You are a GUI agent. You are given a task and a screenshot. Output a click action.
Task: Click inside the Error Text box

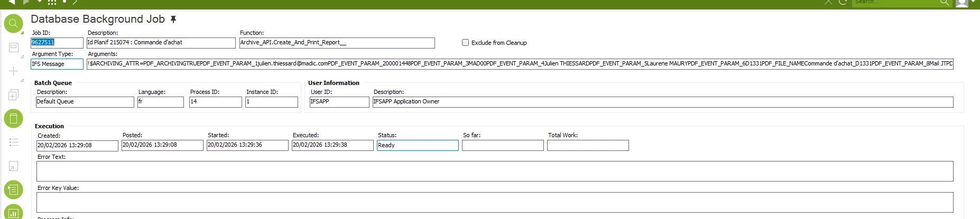(494, 171)
